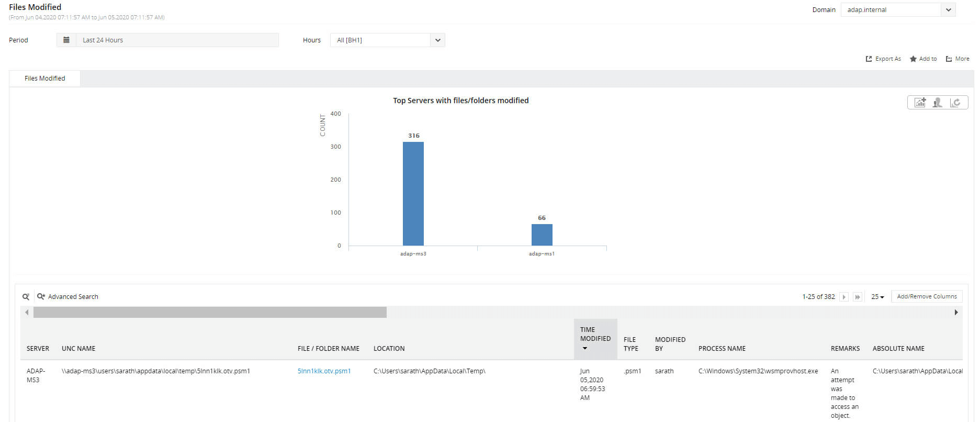Go to next page of results
Image resolution: width=980 pixels, height=422 pixels.
click(844, 297)
